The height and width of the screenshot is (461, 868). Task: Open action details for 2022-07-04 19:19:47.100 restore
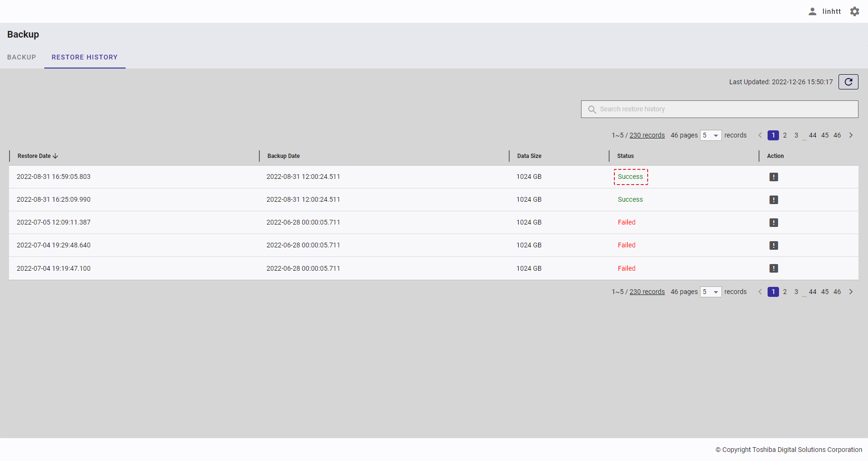coord(773,268)
